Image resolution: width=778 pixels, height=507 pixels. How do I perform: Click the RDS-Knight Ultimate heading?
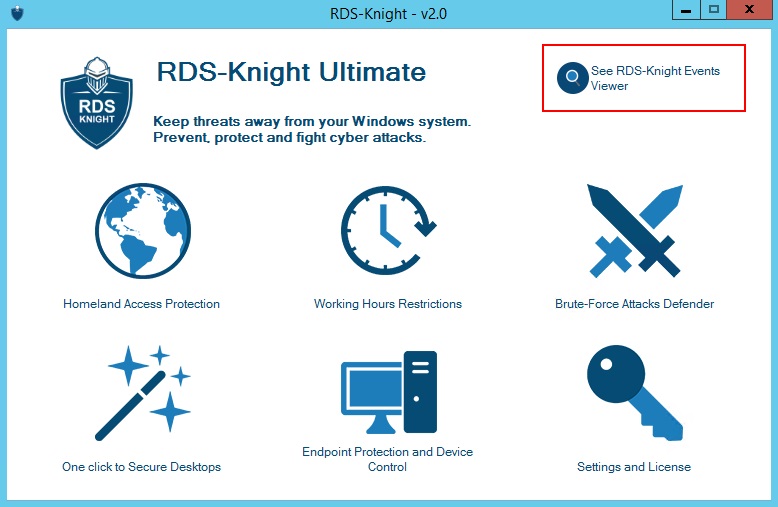point(291,72)
